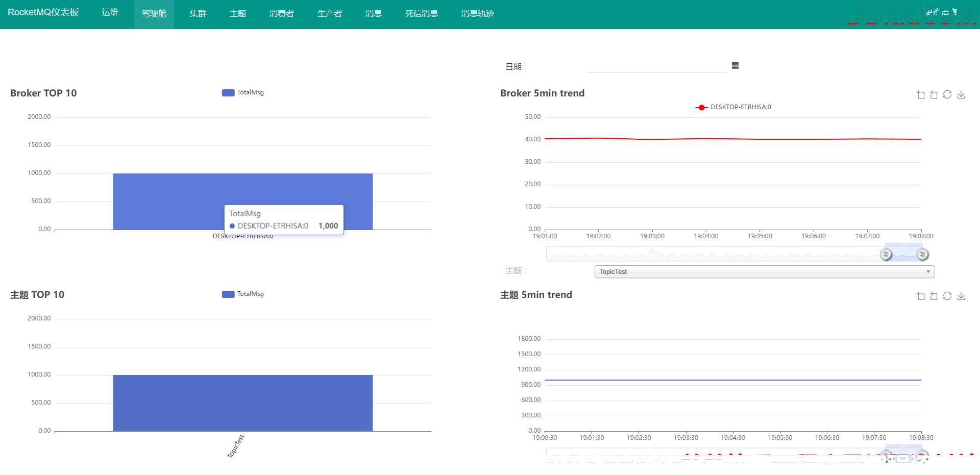Switch to the 集群 tab

click(x=198, y=14)
